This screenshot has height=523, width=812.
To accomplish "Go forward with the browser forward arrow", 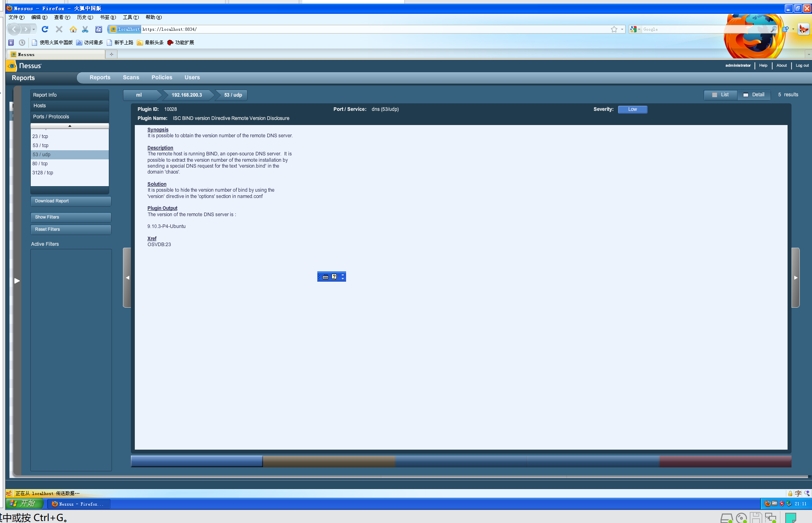I will [x=25, y=29].
